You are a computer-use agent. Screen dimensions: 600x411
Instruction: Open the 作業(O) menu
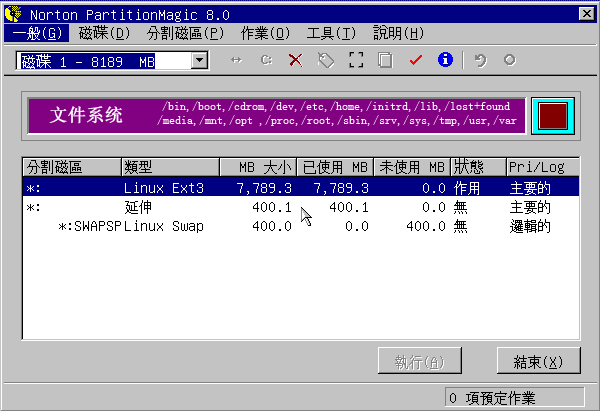(x=265, y=33)
